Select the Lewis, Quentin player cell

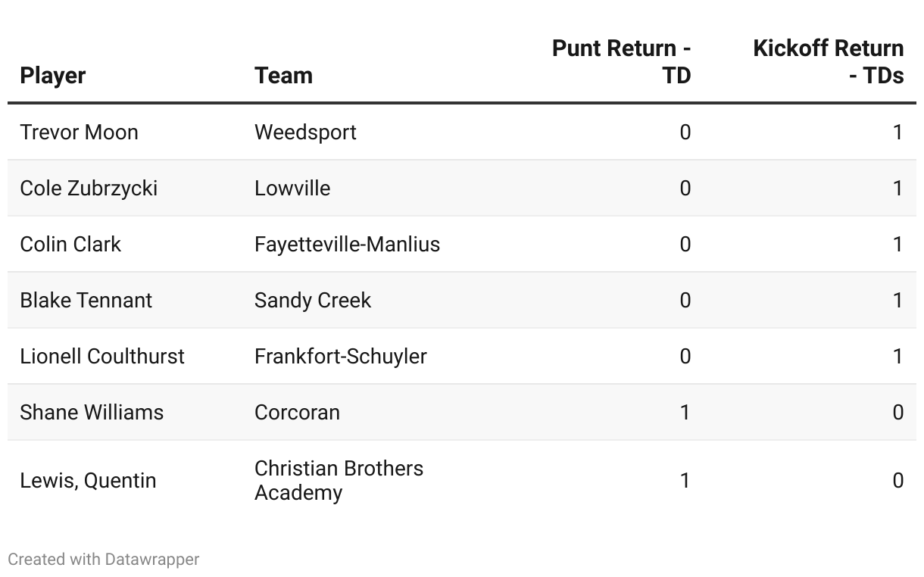tap(88, 480)
